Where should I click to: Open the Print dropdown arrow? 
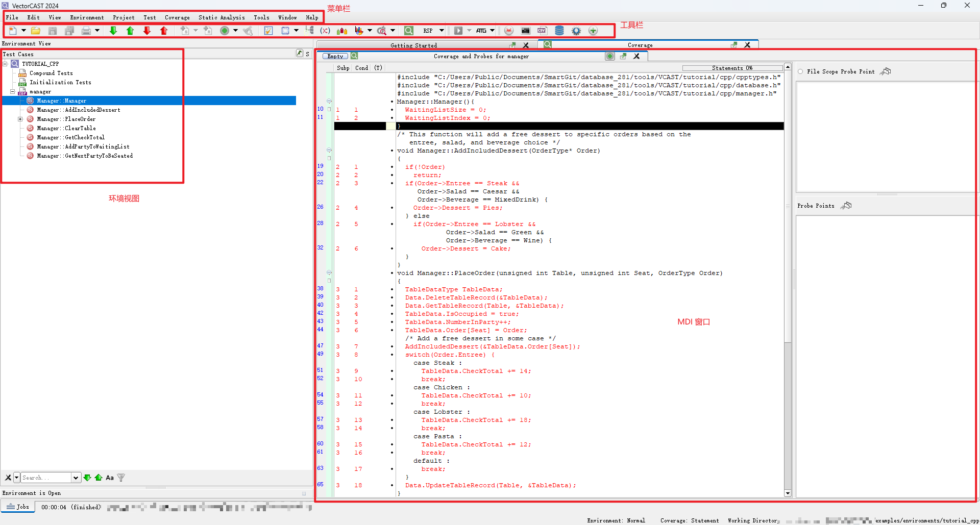coord(97,31)
